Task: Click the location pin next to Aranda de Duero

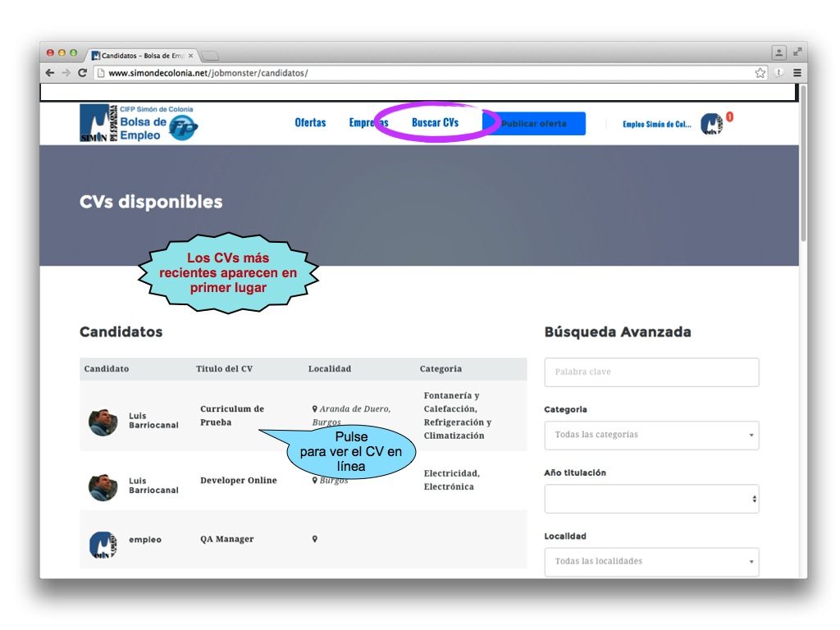Action: coord(315,409)
